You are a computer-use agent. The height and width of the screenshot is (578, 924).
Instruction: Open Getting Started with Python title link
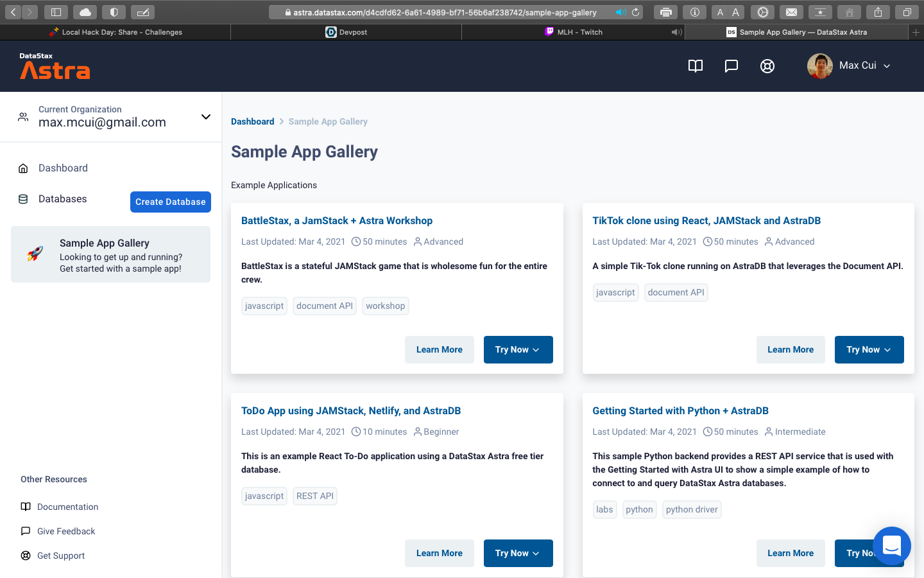680,410
